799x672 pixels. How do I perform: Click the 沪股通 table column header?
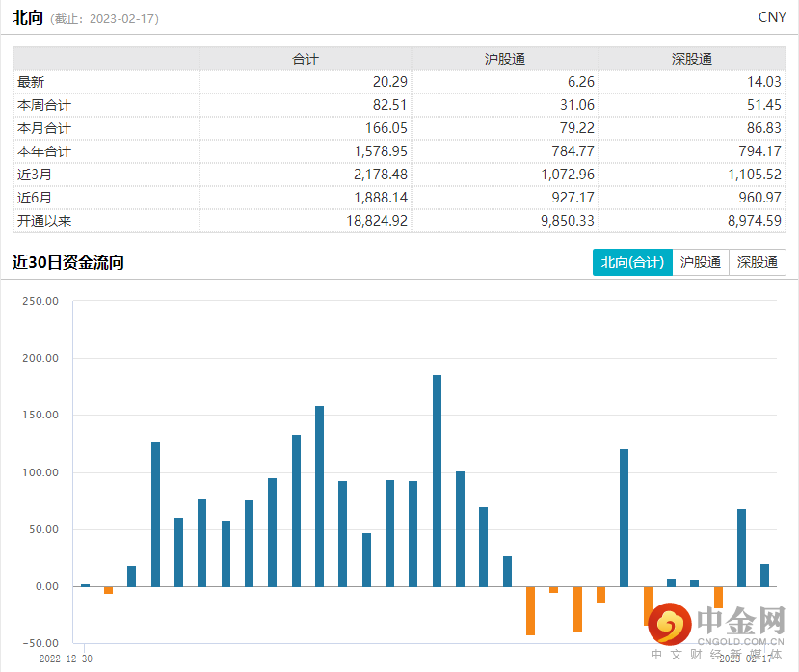[505, 59]
